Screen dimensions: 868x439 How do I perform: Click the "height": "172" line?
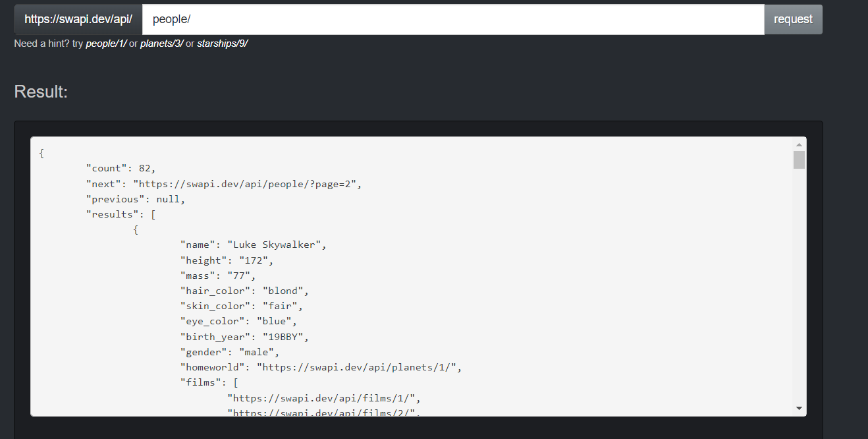coord(227,260)
